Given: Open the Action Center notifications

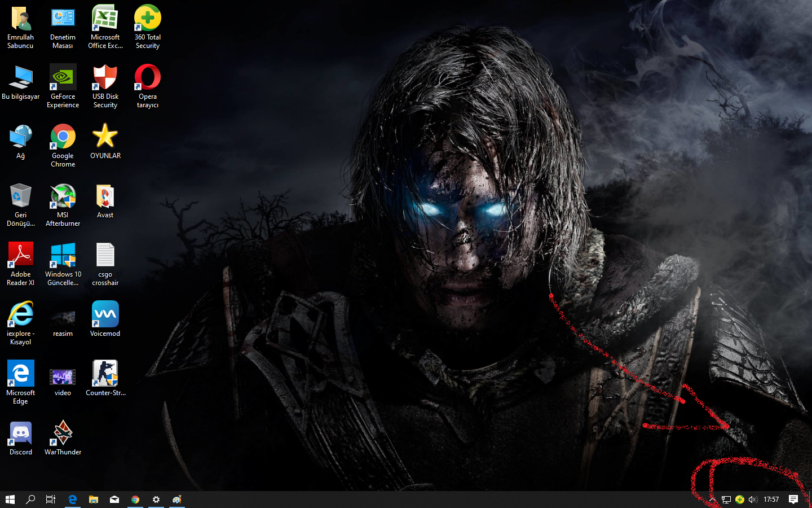Looking at the screenshot, I should 793,500.
